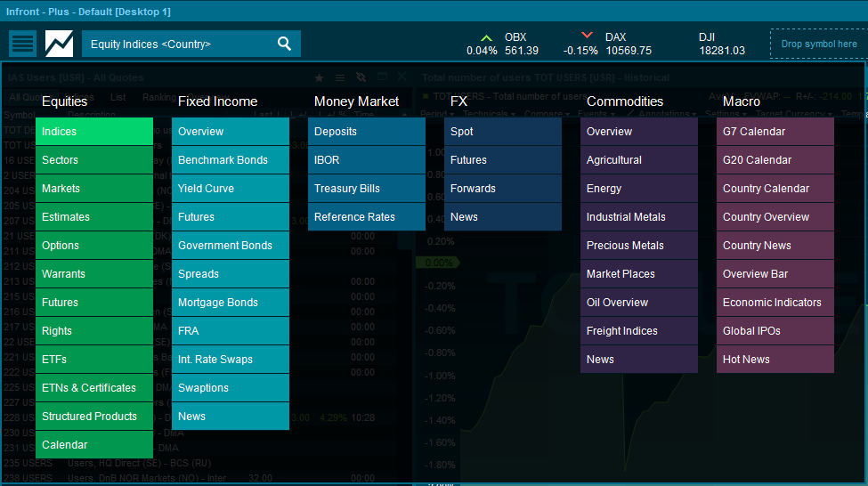Choose Global IPOs
The height and width of the screenshot is (486, 868).
pyautogui.click(x=775, y=331)
